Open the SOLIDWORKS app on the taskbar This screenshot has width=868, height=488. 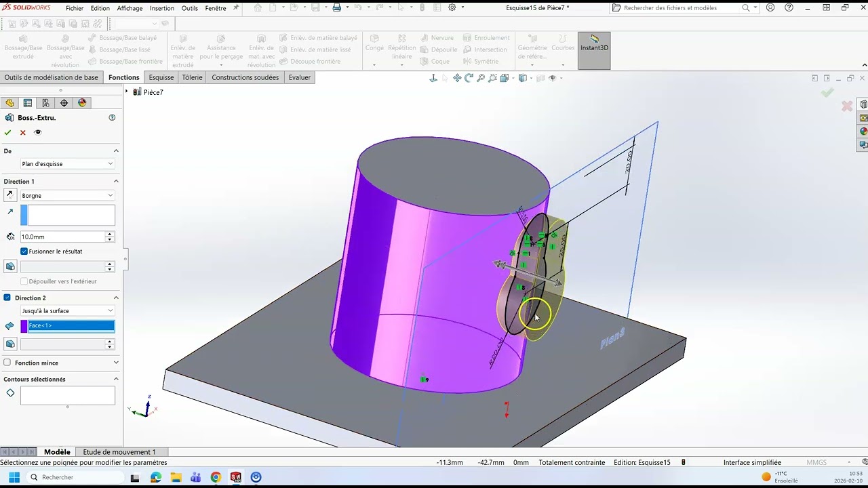tap(235, 477)
